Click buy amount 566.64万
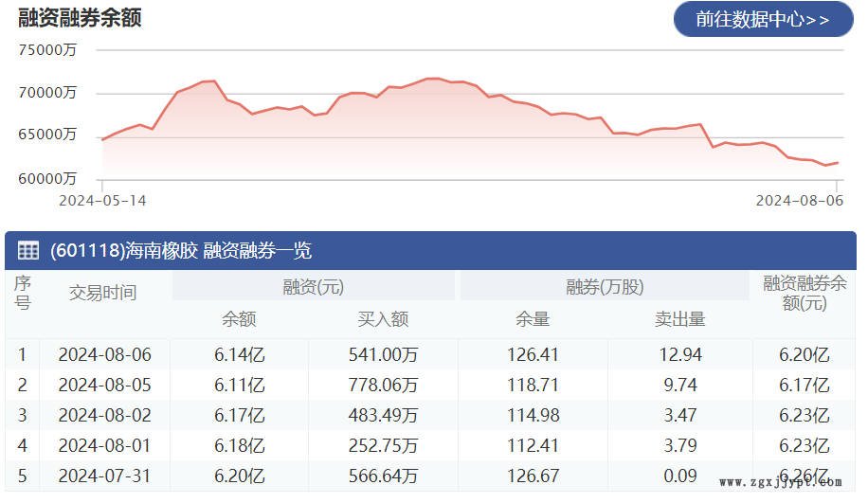The image size is (868, 503). [x=383, y=476]
